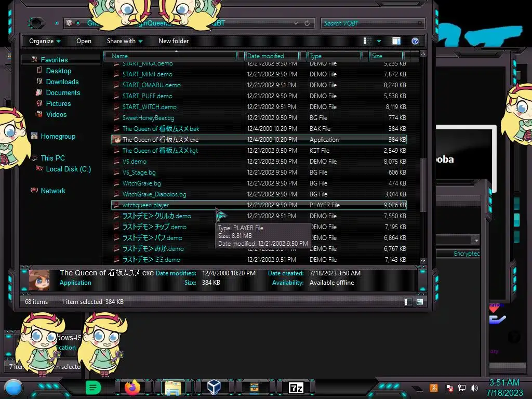Click the Homegroup icon

(x=34, y=136)
